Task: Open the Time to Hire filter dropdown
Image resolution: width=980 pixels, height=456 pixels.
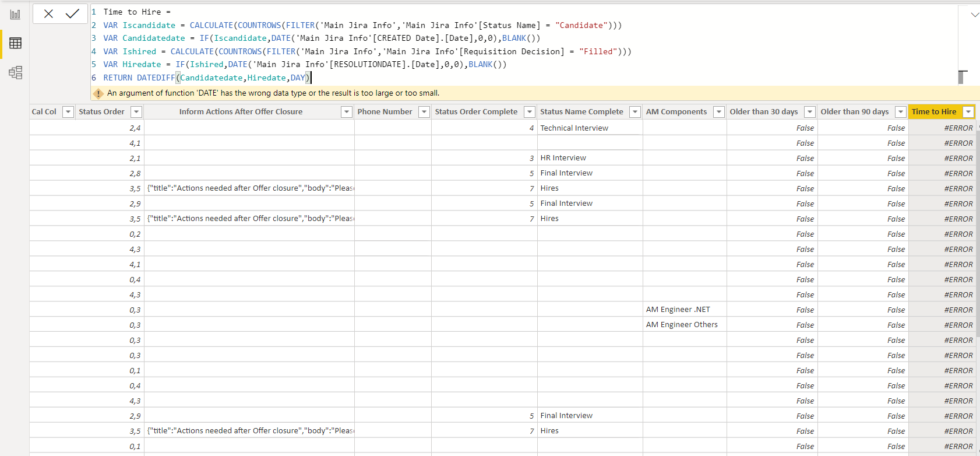Action: coord(968,112)
